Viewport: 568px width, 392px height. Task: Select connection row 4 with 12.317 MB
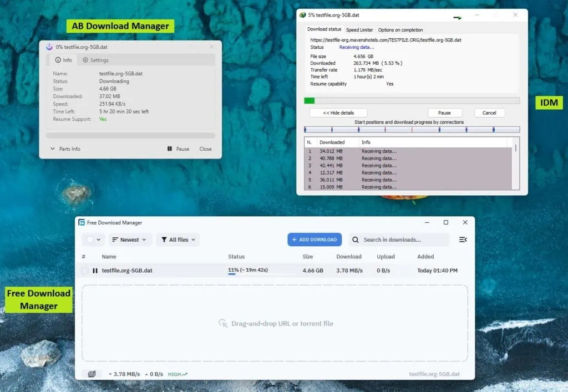[408, 172]
